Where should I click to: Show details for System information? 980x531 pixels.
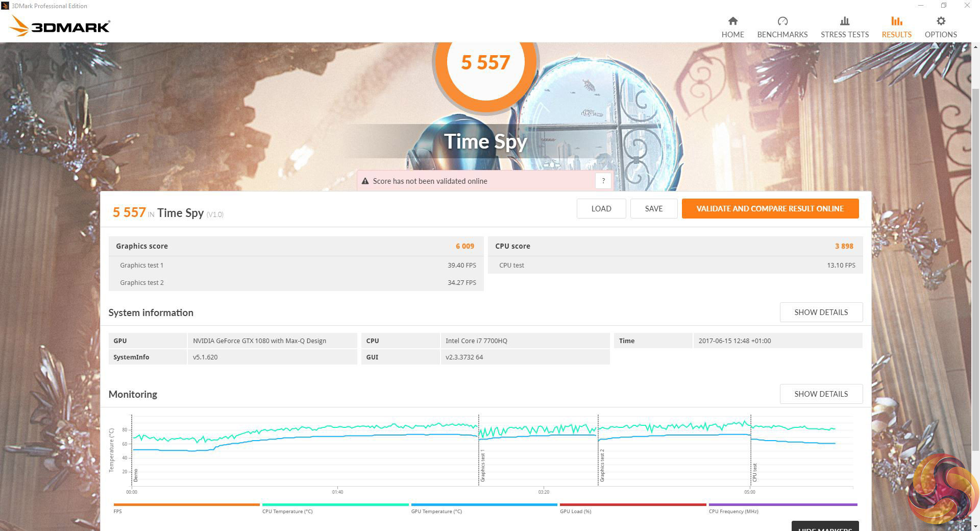pyautogui.click(x=821, y=312)
